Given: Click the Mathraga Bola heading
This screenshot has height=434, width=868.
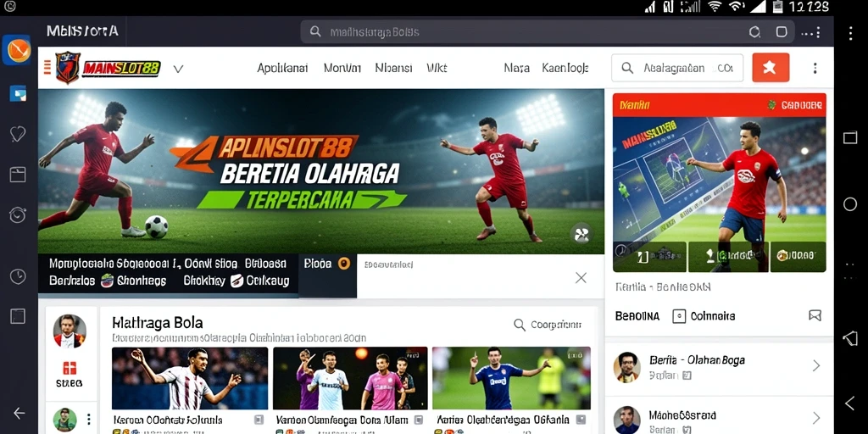Looking at the screenshot, I should [157, 323].
